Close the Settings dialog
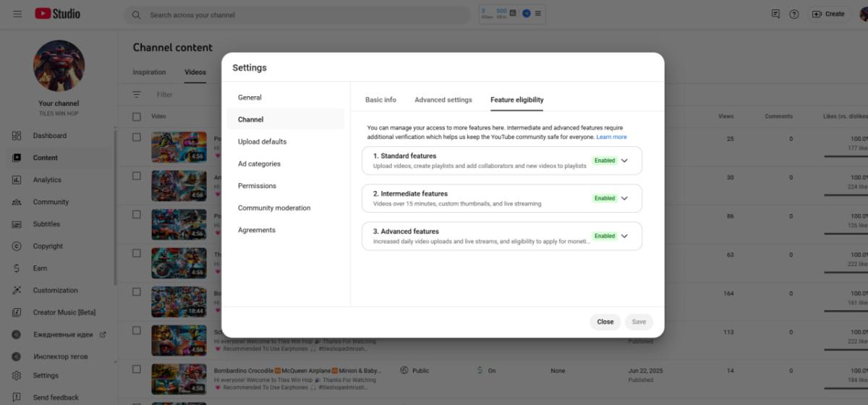The width and height of the screenshot is (868, 405). 605,322
